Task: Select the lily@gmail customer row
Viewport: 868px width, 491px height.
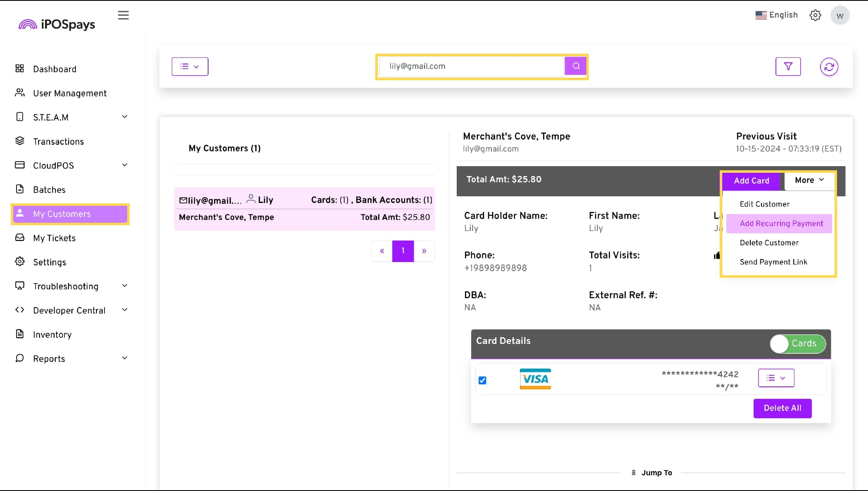Action: [x=304, y=209]
